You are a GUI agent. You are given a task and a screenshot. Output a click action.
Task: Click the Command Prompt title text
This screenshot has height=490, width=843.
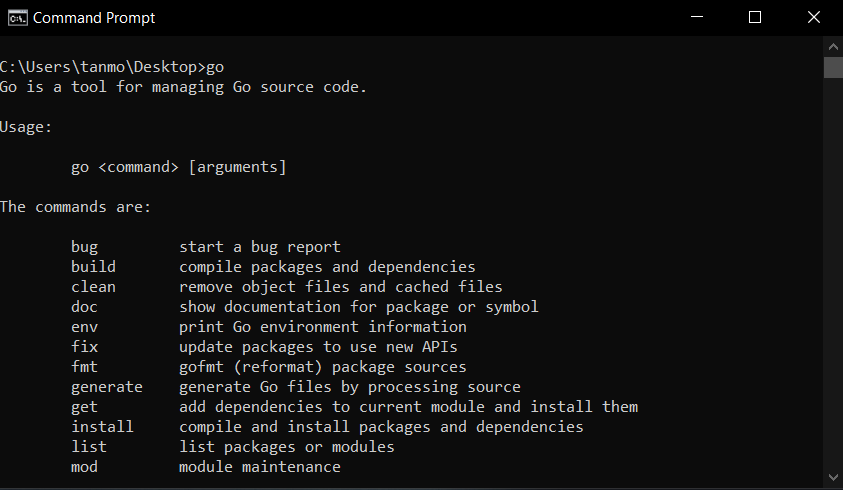(x=94, y=18)
